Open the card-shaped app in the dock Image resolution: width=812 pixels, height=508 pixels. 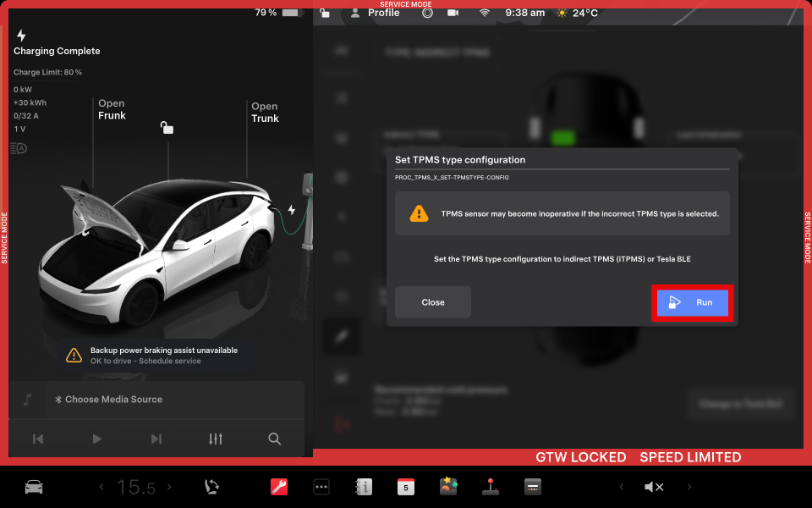click(532, 487)
